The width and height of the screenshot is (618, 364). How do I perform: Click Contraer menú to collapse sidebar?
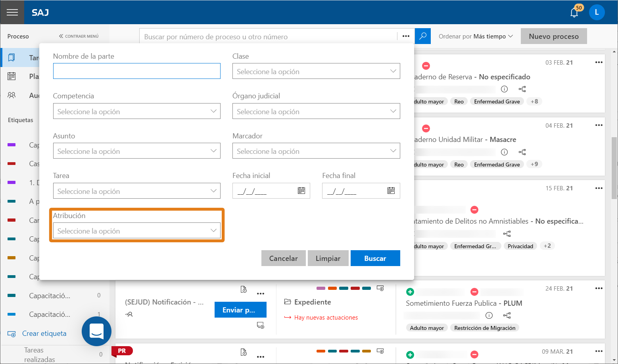(79, 36)
